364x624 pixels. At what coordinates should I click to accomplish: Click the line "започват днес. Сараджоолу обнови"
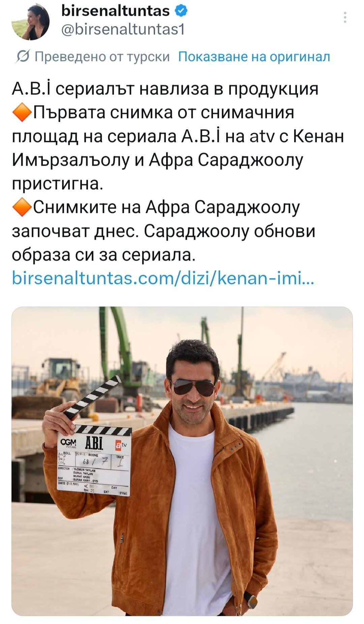pyautogui.click(x=163, y=232)
